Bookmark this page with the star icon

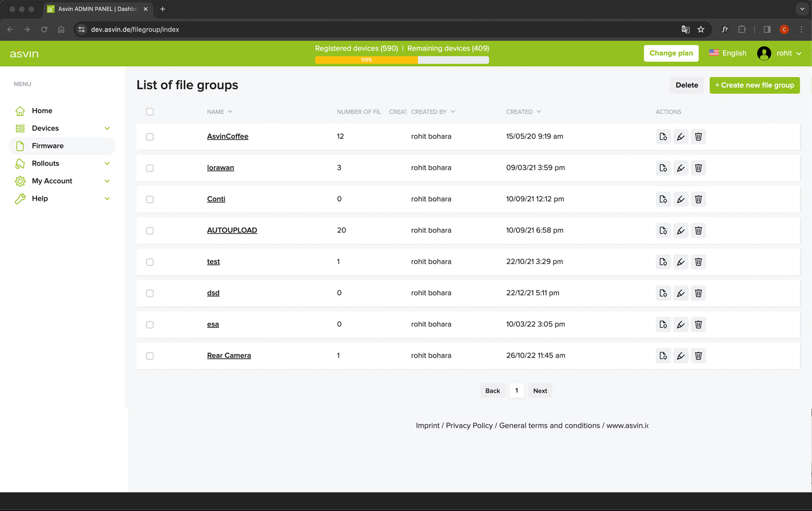pyautogui.click(x=701, y=29)
